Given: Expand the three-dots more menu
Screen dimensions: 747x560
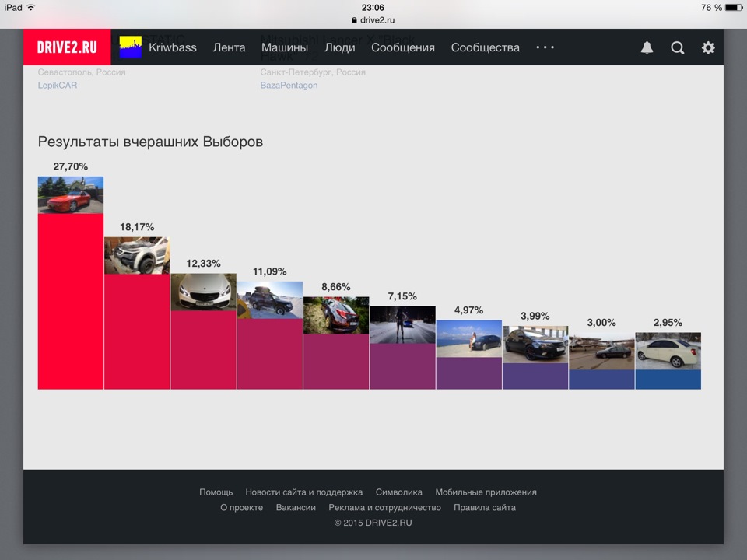Looking at the screenshot, I should pyautogui.click(x=545, y=47).
